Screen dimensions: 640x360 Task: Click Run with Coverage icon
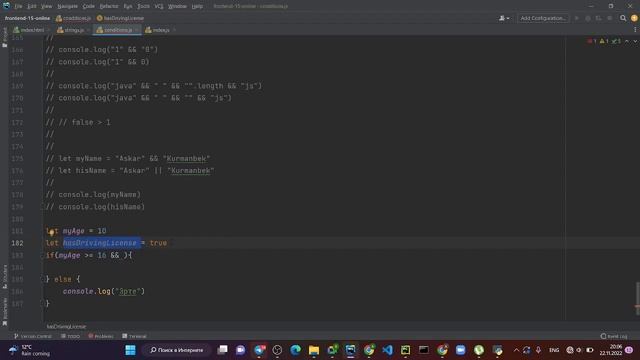click(x=598, y=18)
